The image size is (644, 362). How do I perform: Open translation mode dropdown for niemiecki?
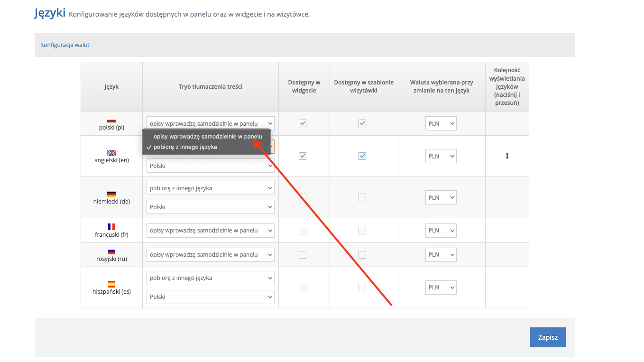click(x=211, y=188)
